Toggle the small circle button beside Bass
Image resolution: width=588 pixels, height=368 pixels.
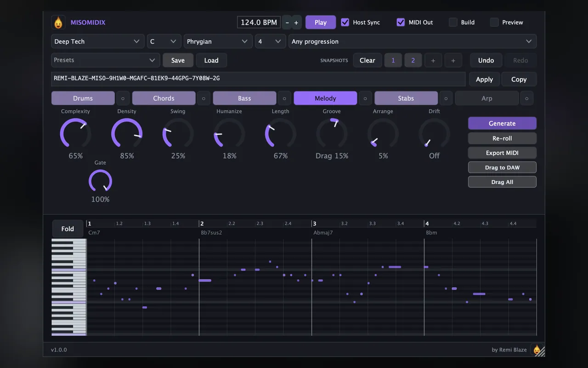(x=284, y=98)
